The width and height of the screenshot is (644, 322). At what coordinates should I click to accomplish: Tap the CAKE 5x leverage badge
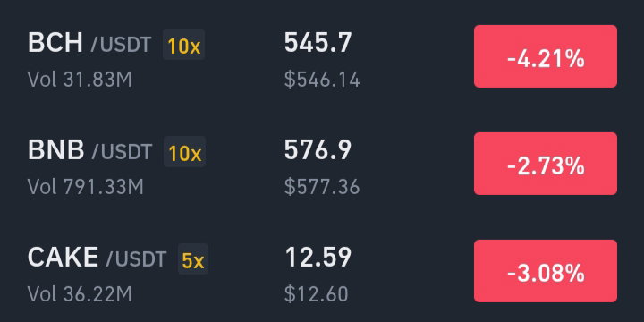pos(193,258)
